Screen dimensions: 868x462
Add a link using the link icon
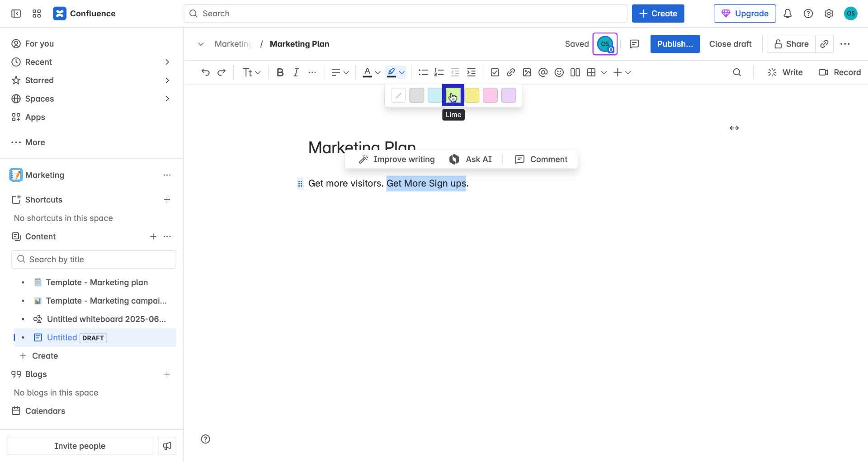click(511, 72)
